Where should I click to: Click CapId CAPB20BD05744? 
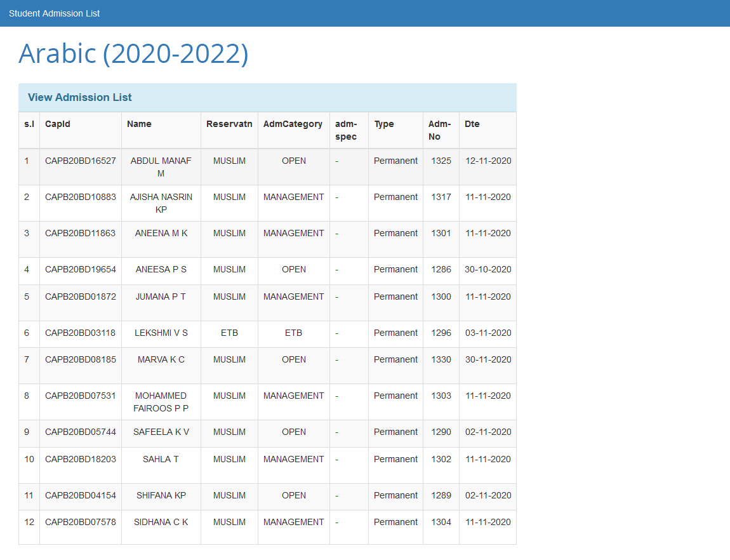coord(81,432)
